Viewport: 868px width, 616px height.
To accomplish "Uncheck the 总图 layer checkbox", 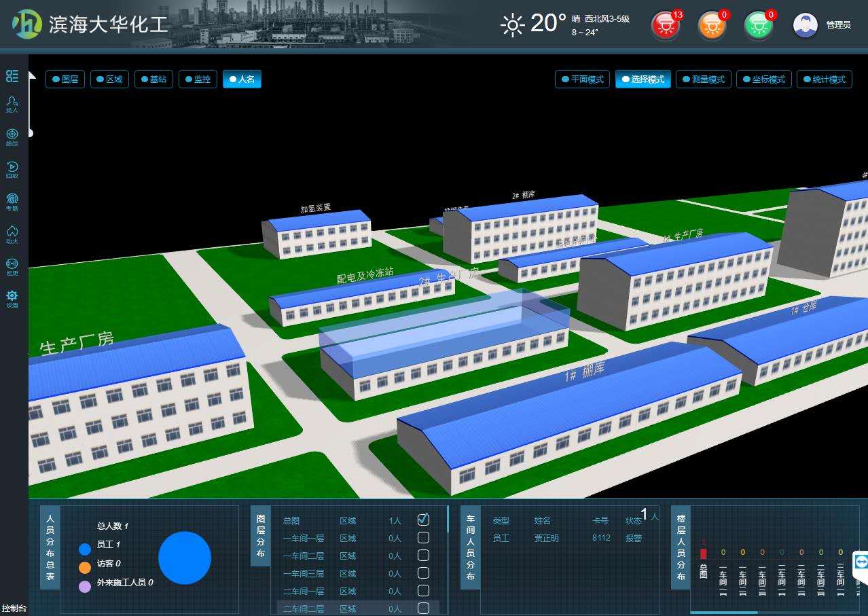I will point(423,520).
